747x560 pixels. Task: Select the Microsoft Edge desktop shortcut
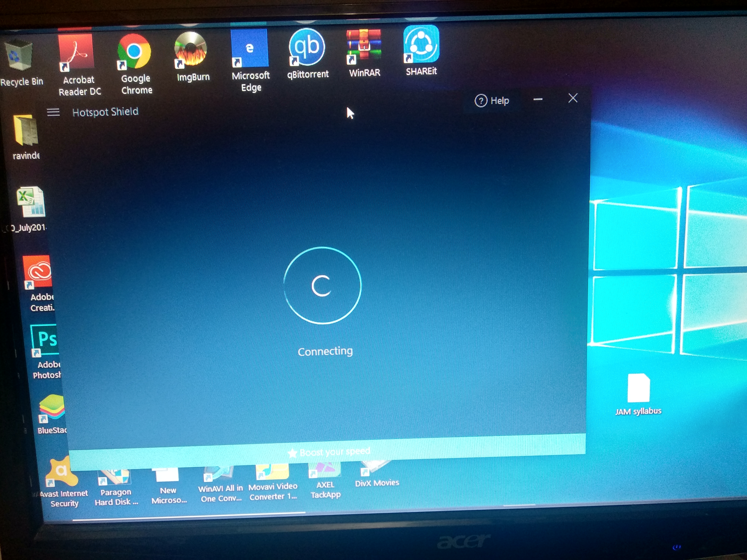click(x=251, y=61)
